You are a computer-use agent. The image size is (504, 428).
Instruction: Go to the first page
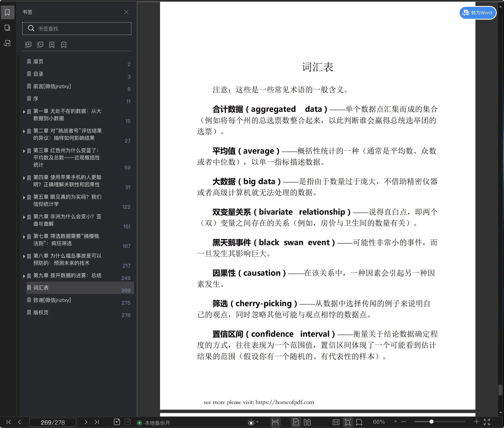9,422
